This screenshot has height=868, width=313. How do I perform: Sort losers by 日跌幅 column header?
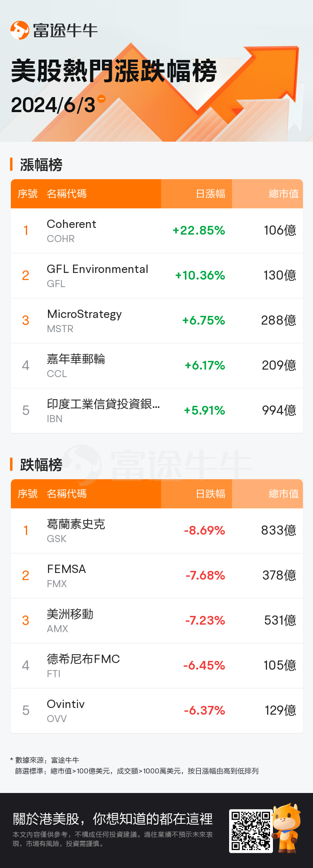pyautogui.click(x=210, y=494)
